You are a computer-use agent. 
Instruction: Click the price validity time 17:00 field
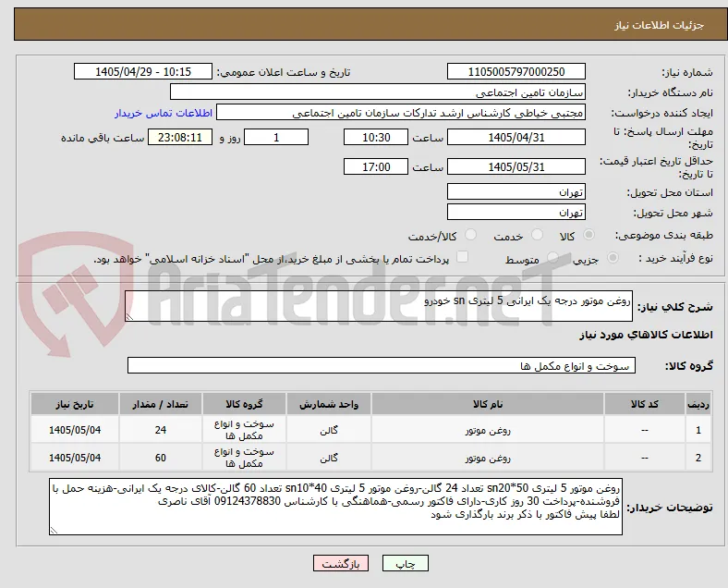click(376, 166)
